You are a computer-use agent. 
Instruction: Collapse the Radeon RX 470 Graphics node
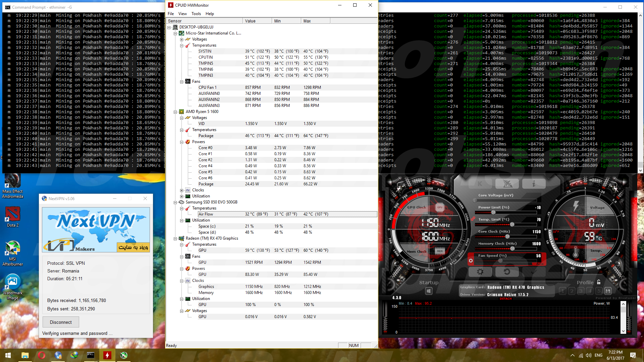tap(175, 239)
